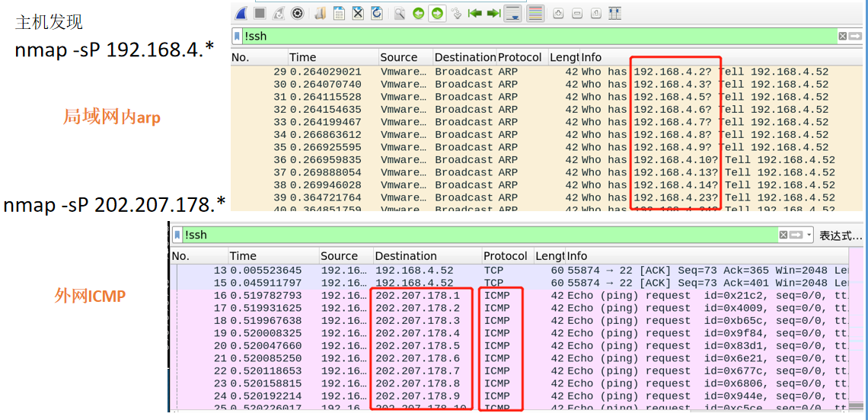Select ARP packet asking Who has 192.168.4.6
Image resolution: width=868 pixels, height=420 pixels.
547,110
